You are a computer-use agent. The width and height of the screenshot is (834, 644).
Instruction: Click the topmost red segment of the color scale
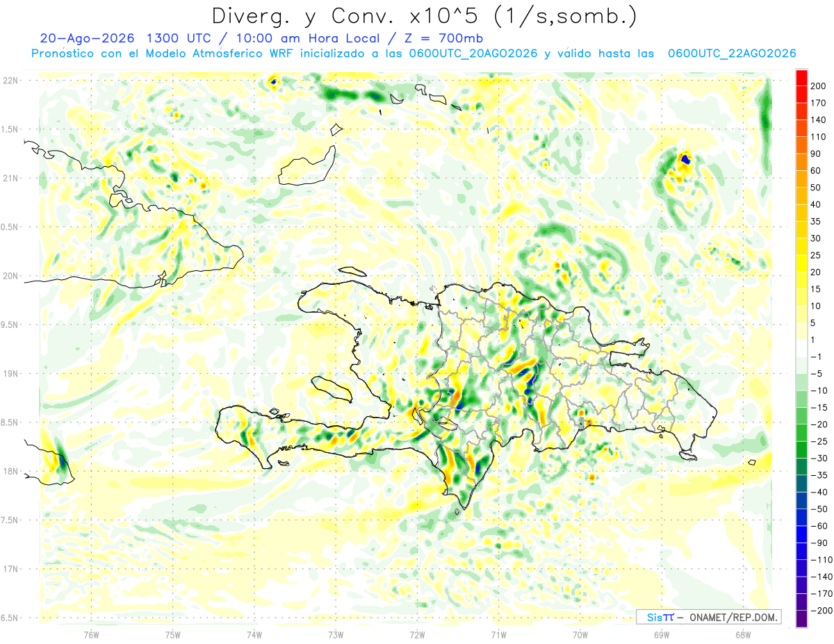coord(802,78)
